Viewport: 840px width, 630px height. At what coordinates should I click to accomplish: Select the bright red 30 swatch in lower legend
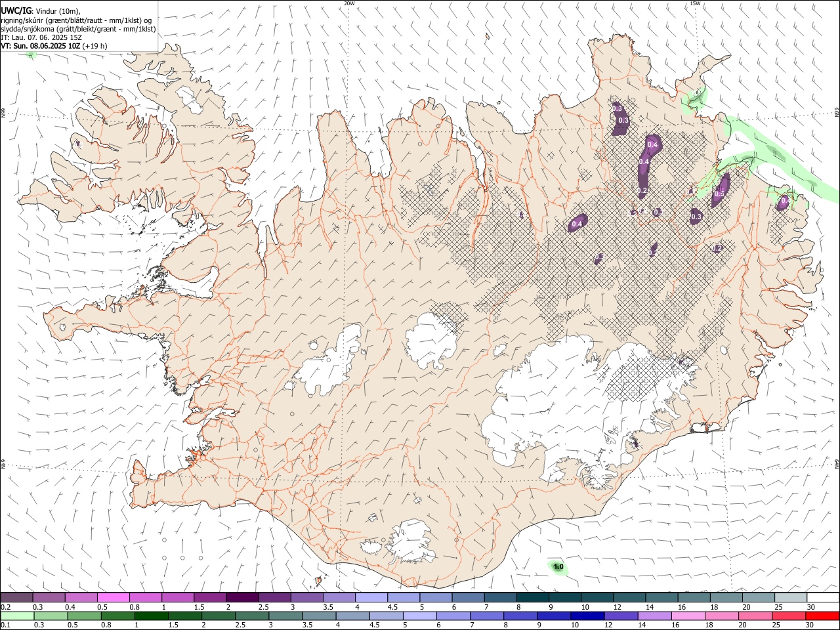pyautogui.click(x=822, y=616)
